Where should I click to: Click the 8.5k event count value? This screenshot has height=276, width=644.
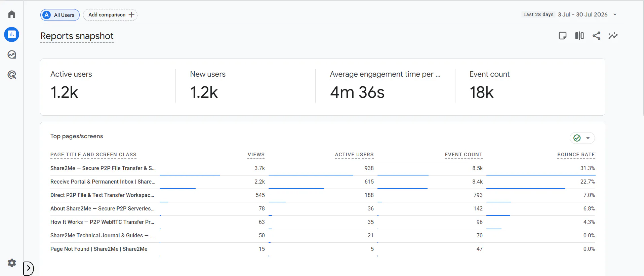477,168
